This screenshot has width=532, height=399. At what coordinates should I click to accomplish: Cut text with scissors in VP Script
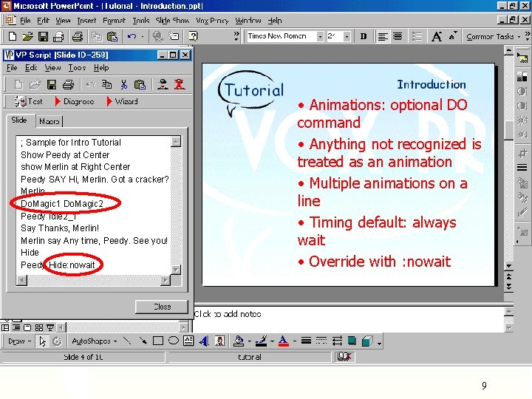pyautogui.click(x=124, y=84)
